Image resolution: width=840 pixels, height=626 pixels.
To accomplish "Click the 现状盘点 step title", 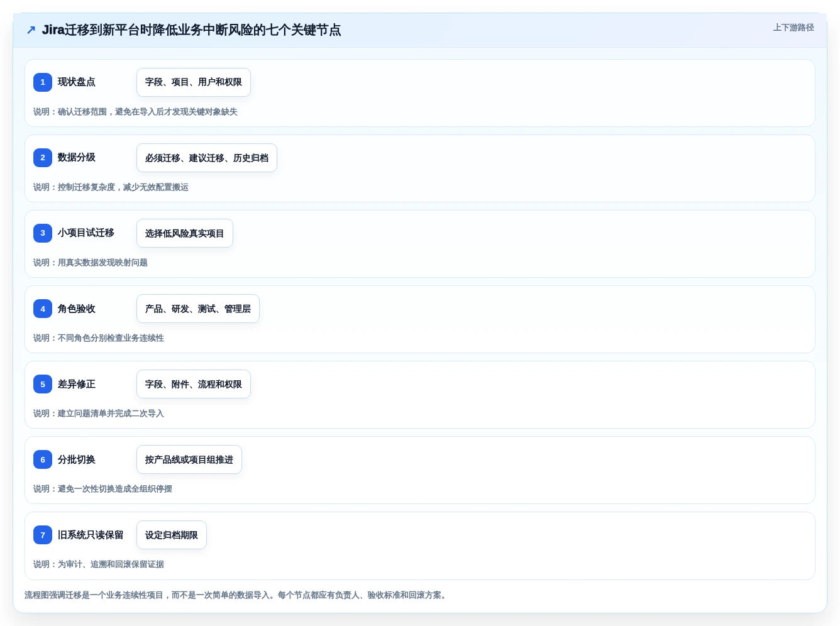I will [77, 82].
